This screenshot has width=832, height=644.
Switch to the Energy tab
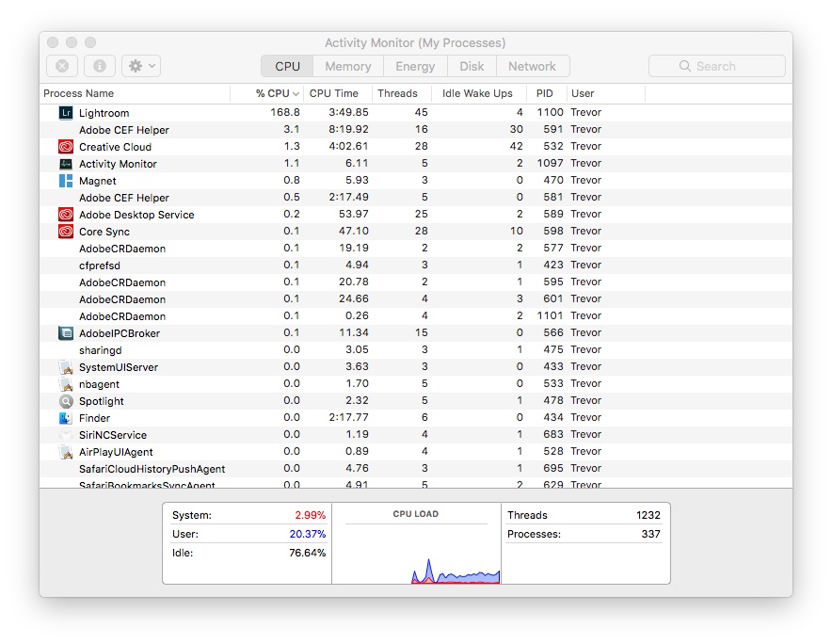tap(415, 66)
